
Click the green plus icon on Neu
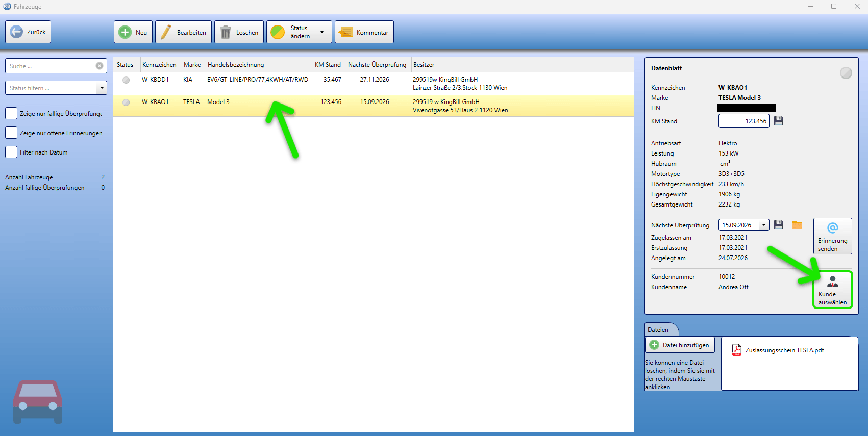[x=125, y=32]
